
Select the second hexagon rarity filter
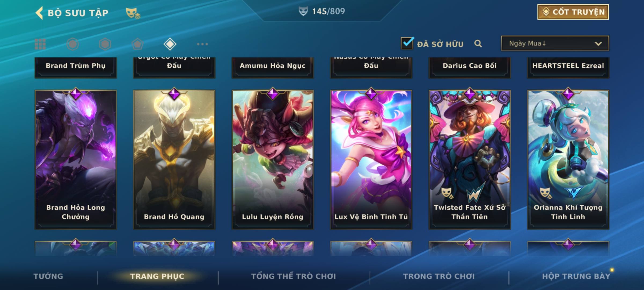[105, 44]
